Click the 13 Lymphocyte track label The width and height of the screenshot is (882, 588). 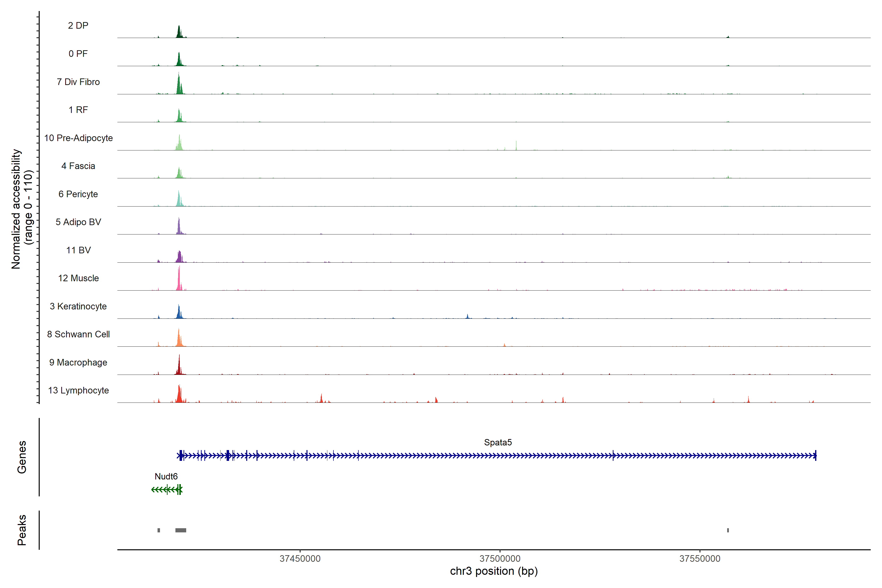78,390
